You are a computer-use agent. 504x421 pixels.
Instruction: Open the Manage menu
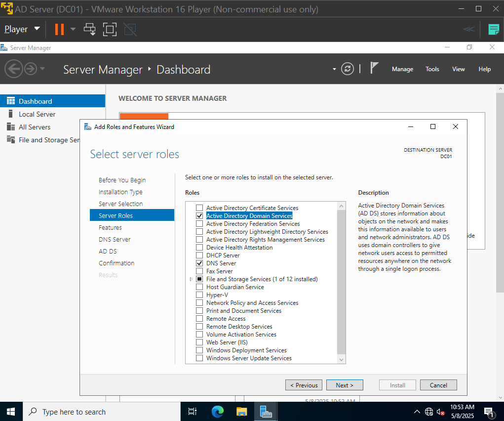[x=402, y=69]
